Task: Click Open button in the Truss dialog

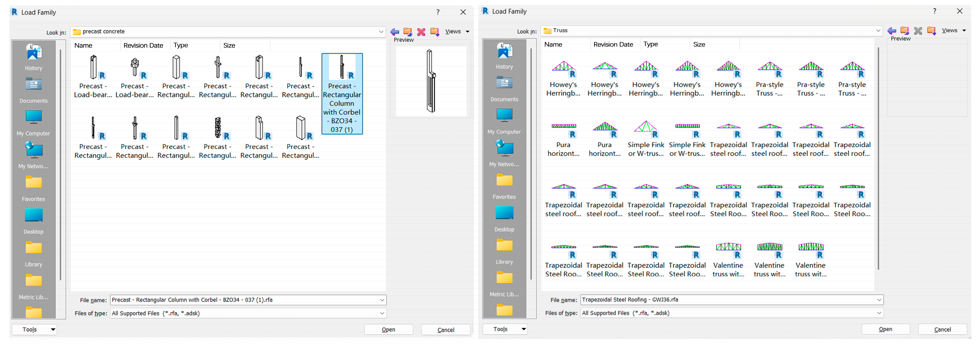Action: [x=885, y=329]
